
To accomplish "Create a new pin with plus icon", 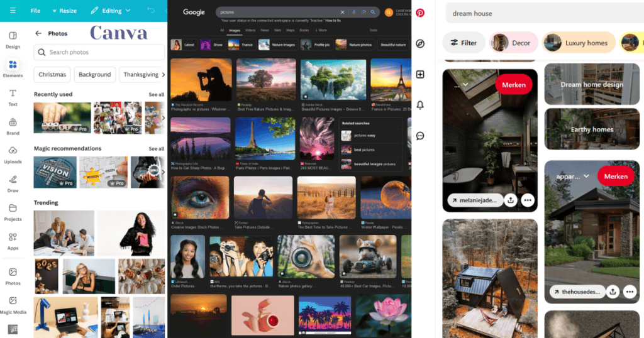I will 420,74.
